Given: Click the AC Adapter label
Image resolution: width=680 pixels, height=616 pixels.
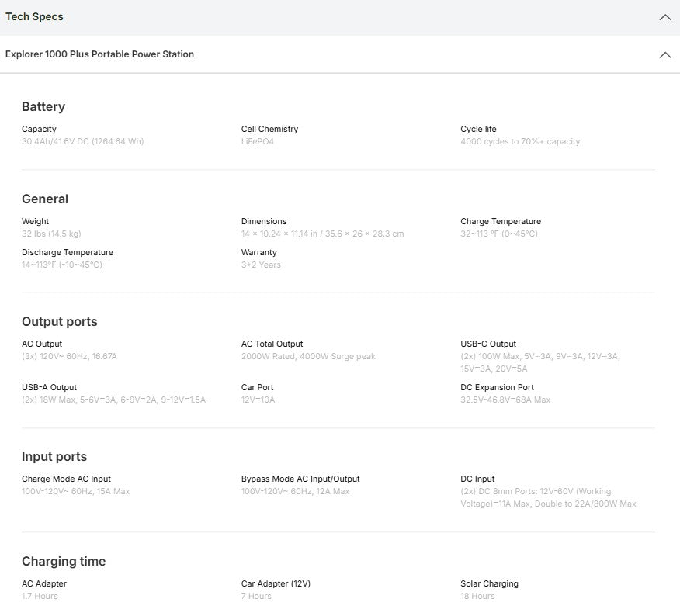Looking at the screenshot, I should pos(44,584).
